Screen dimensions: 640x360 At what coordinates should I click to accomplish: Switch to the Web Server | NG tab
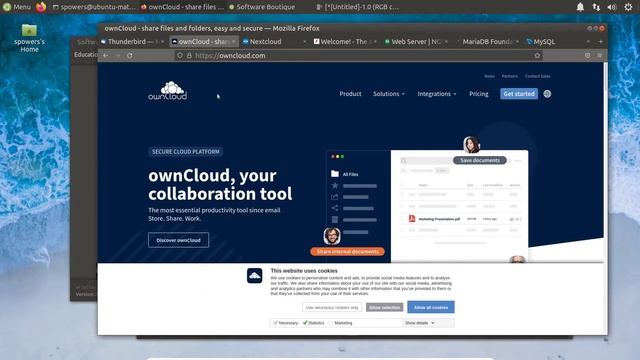point(415,42)
